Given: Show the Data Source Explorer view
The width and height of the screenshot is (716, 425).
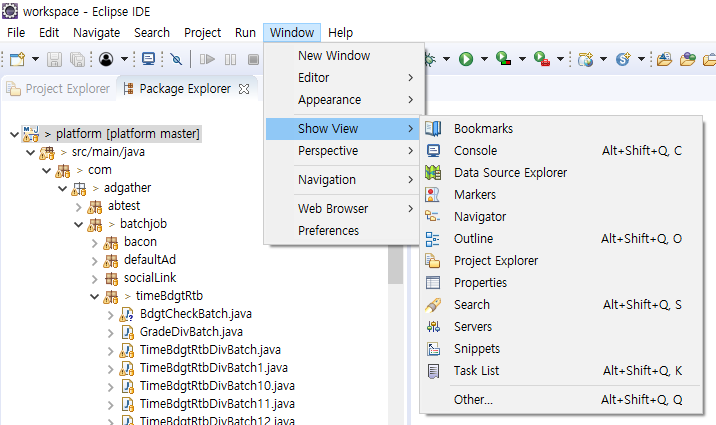Looking at the screenshot, I should [561, 173].
